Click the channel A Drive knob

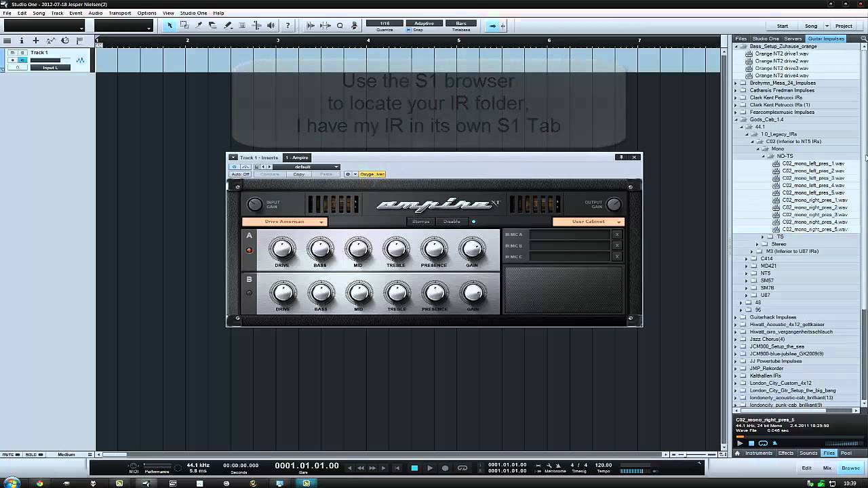[x=282, y=249]
